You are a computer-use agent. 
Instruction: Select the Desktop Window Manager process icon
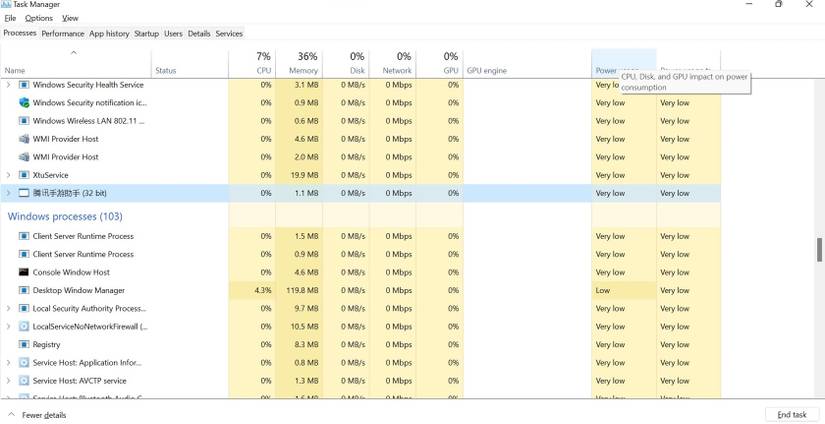(x=24, y=290)
